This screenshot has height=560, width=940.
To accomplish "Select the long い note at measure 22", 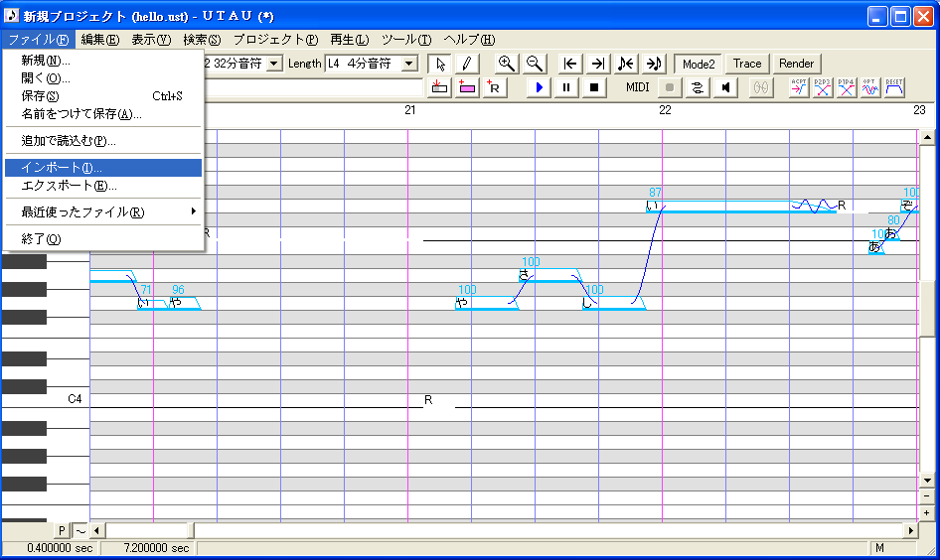I will [x=741, y=207].
